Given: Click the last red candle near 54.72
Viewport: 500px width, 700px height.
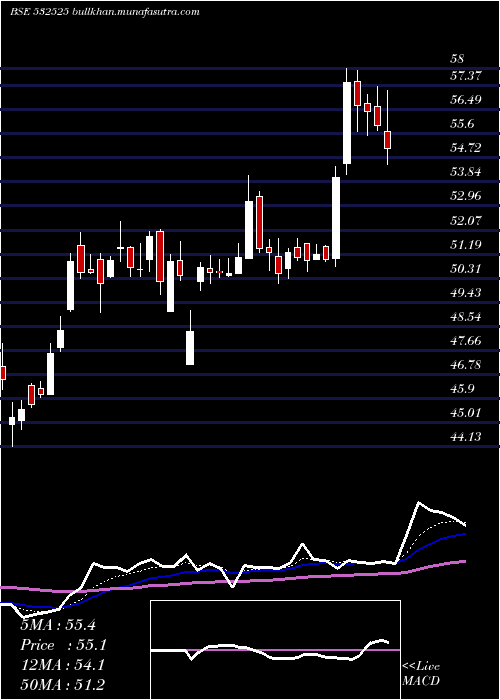Looking at the screenshot, I should pyautogui.click(x=388, y=140).
